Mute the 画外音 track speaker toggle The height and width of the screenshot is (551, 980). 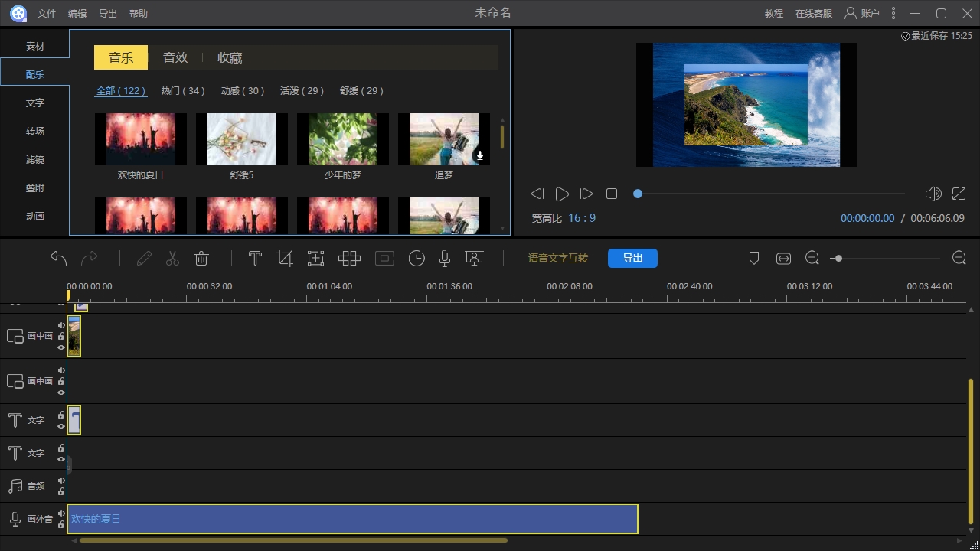[x=61, y=514]
